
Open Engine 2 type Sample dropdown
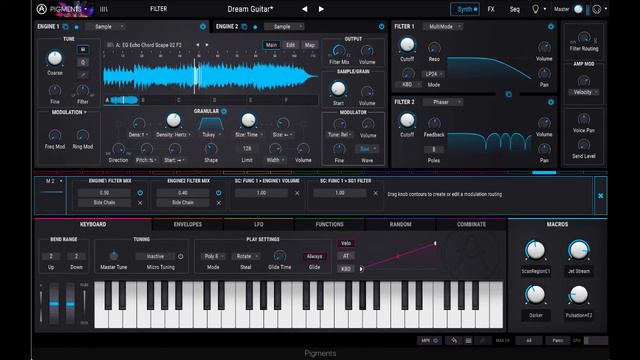tap(284, 27)
